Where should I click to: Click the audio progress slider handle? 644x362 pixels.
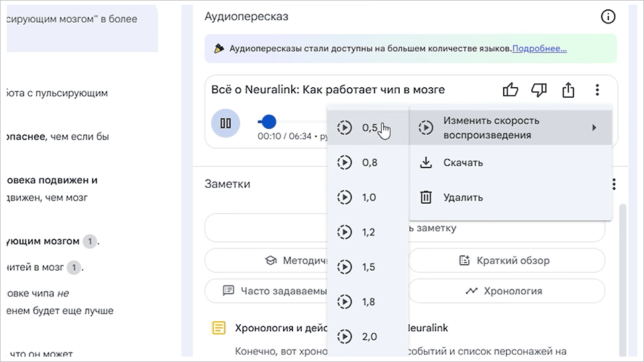(x=268, y=121)
